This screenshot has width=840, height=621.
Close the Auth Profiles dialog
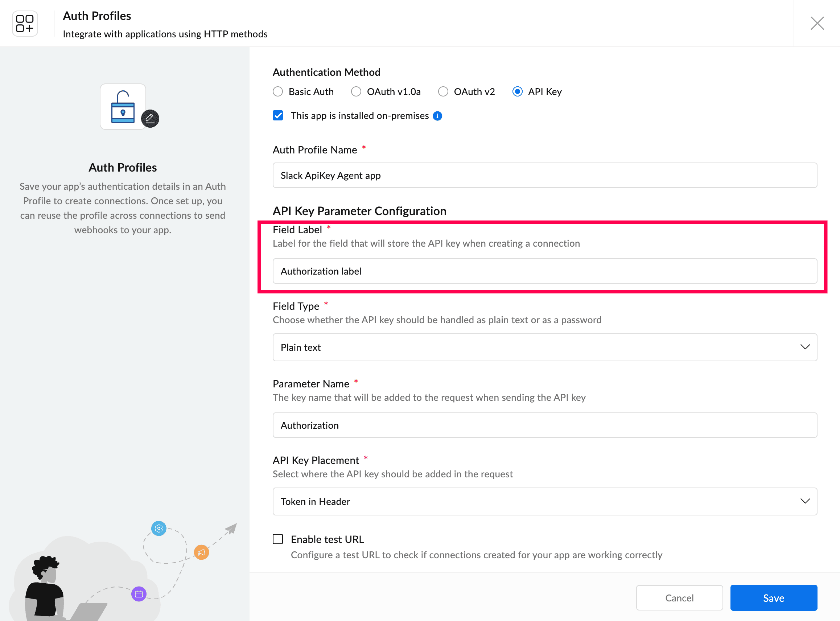(817, 23)
